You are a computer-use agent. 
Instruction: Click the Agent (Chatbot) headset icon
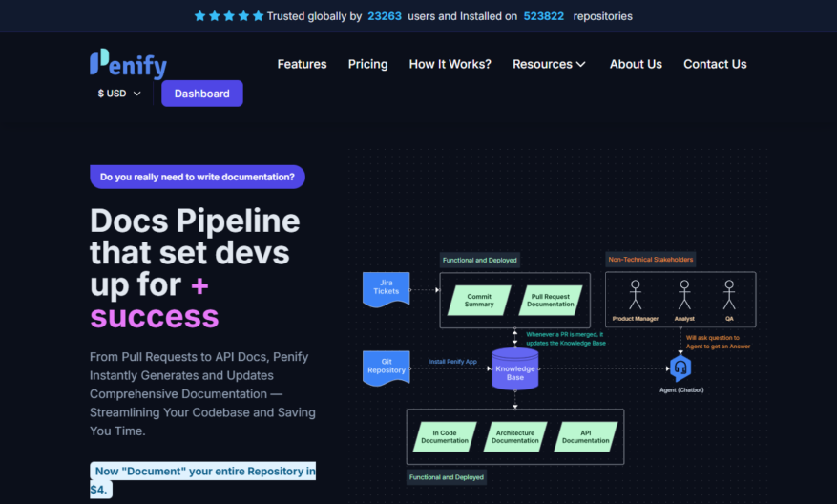pos(680,368)
